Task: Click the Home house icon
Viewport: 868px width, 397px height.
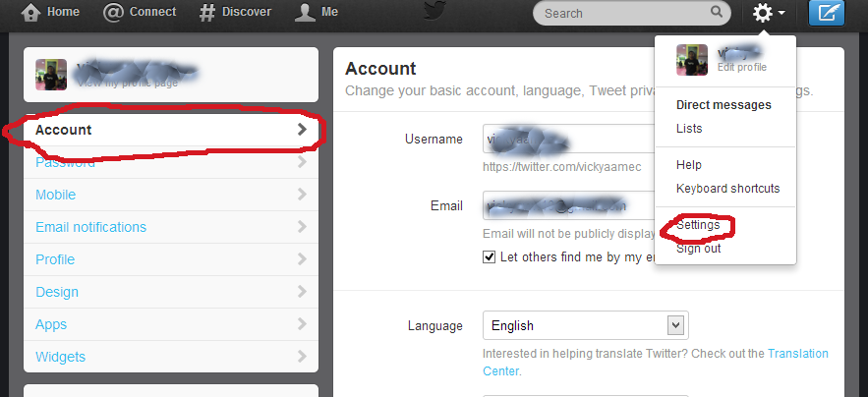Action: 31,12
